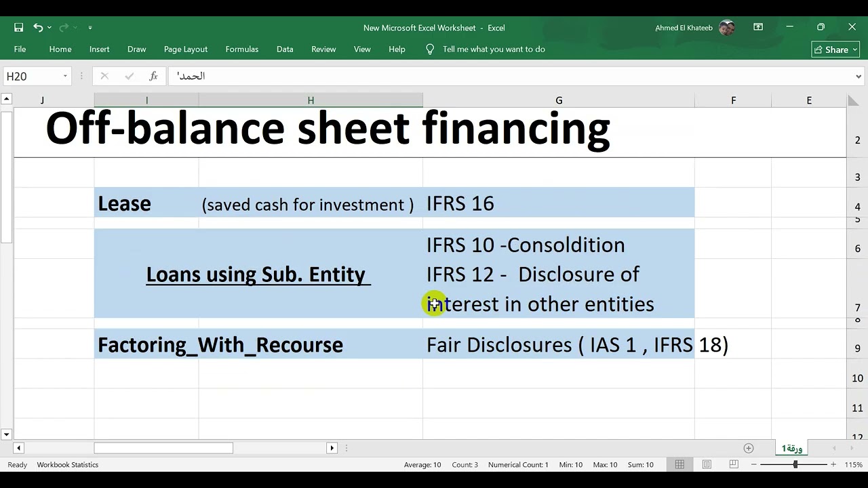
Task: Click the Fair Disclosures cell
Action: coord(559,344)
